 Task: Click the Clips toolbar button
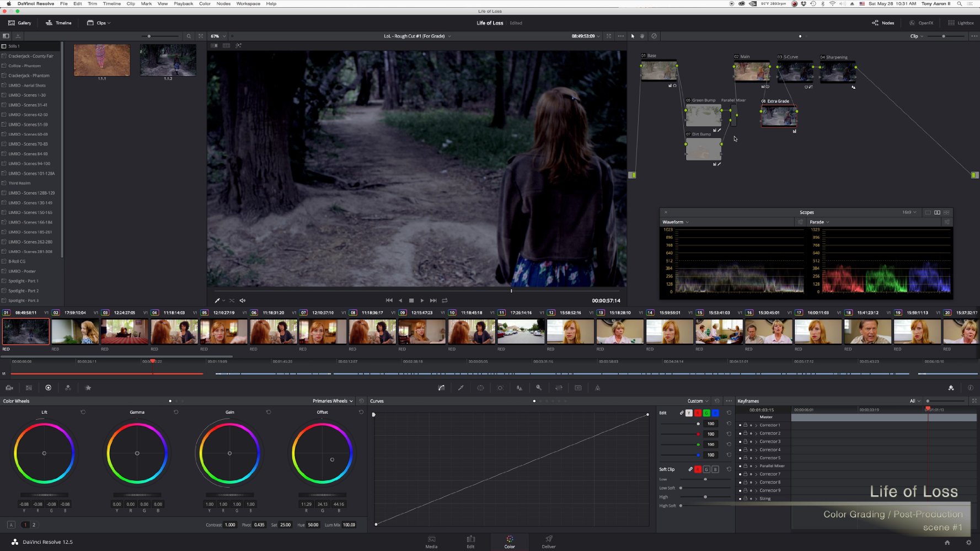pyautogui.click(x=99, y=23)
